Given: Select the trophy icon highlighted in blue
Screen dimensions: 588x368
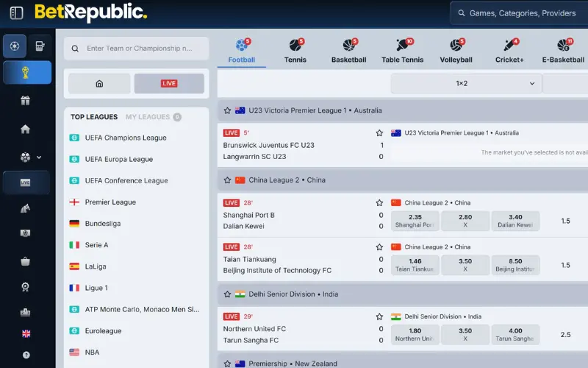Looking at the screenshot, I should [27, 72].
